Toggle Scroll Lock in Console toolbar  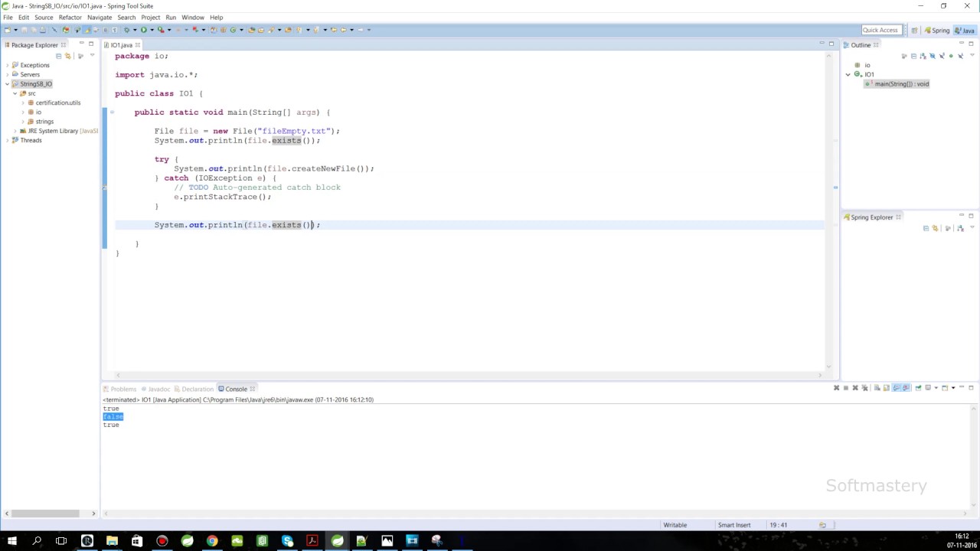coord(887,388)
